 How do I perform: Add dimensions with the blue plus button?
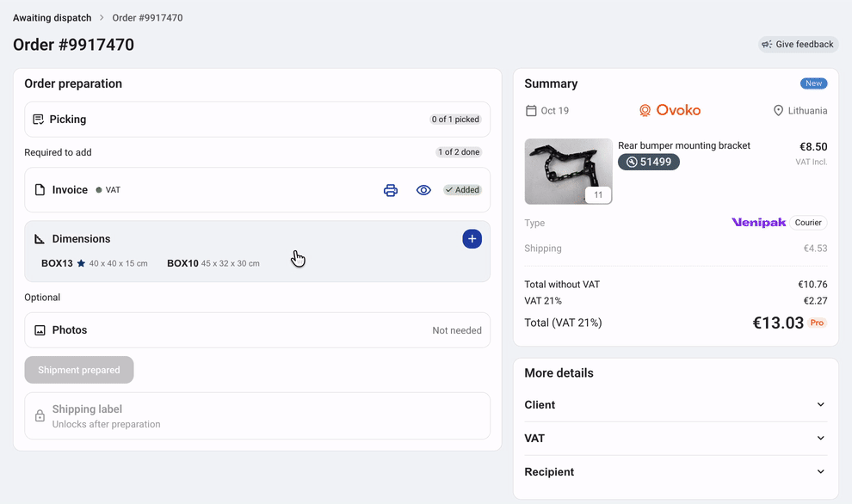(x=472, y=239)
